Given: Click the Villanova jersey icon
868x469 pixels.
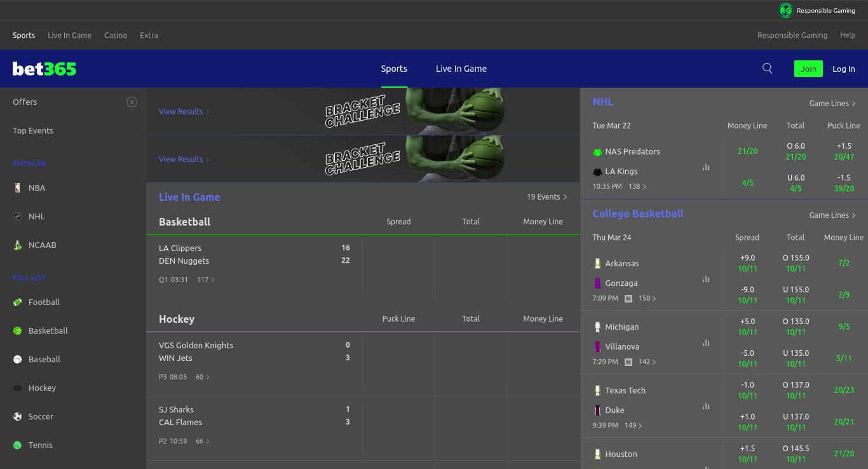Looking at the screenshot, I should coord(597,346).
